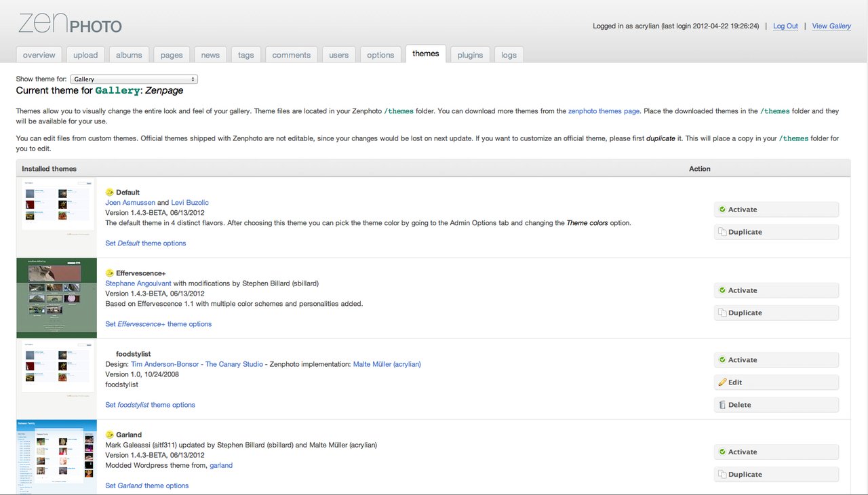Click the Zenphoto logo
This screenshot has height=495, width=868.
[x=70, y=24]
